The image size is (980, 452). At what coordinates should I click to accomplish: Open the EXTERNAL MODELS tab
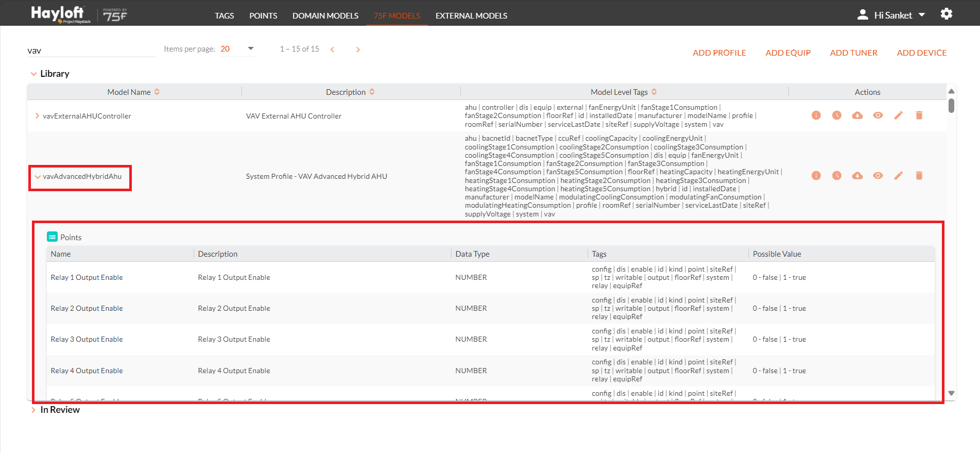[x=471, y=15]
